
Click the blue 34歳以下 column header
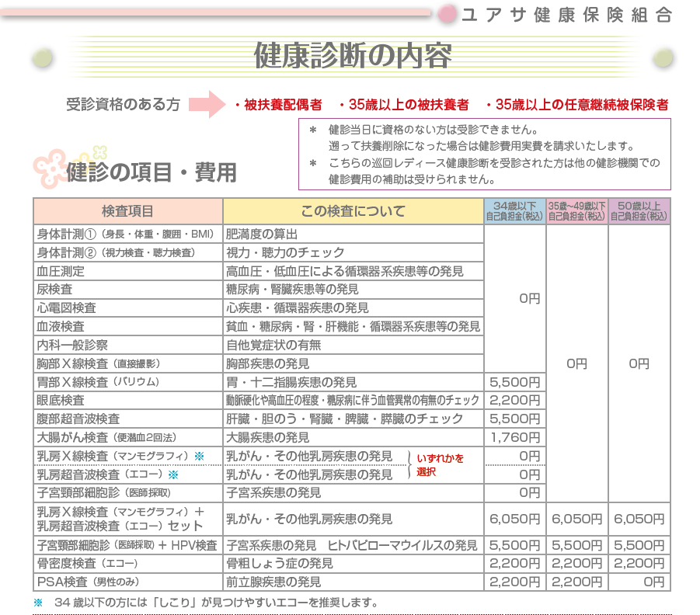[514, 211]
